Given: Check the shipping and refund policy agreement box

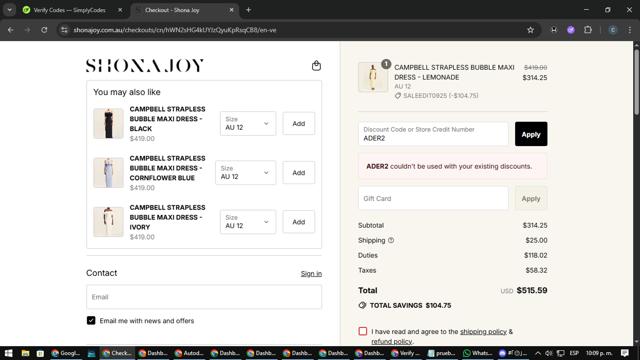Looking at the screenshot, I should tap(363, 331).
